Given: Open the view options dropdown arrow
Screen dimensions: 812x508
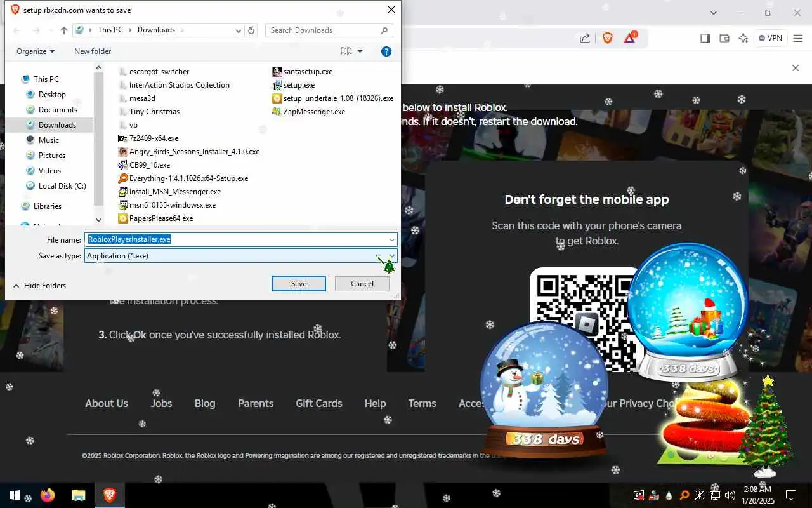Looking at the screenshot, I should coord(360,51).
